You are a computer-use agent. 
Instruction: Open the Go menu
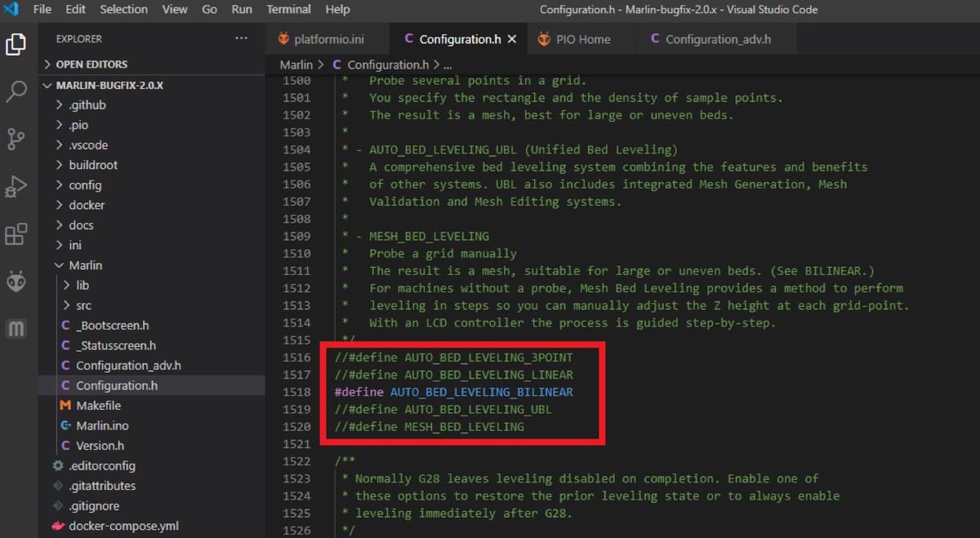209,10
